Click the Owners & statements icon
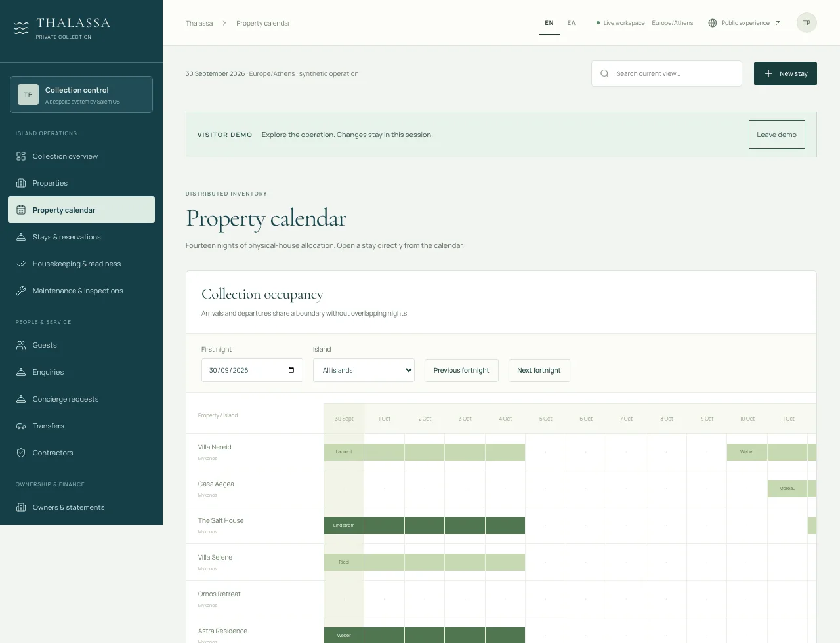 click(21, 507)
